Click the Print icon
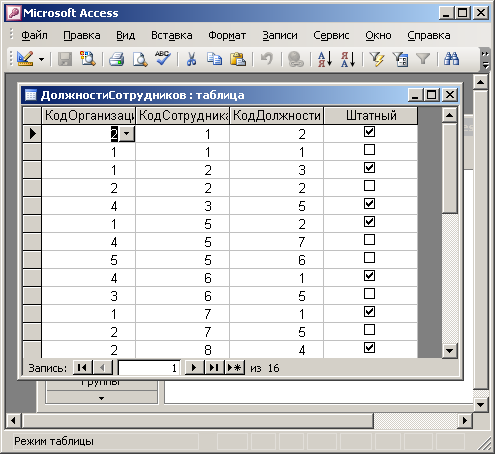This screenshot has height=454, width=495. (x=117, y=59)
